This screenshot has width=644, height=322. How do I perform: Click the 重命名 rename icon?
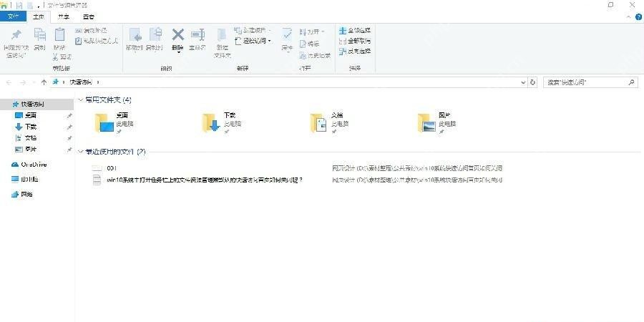point(197,34)
